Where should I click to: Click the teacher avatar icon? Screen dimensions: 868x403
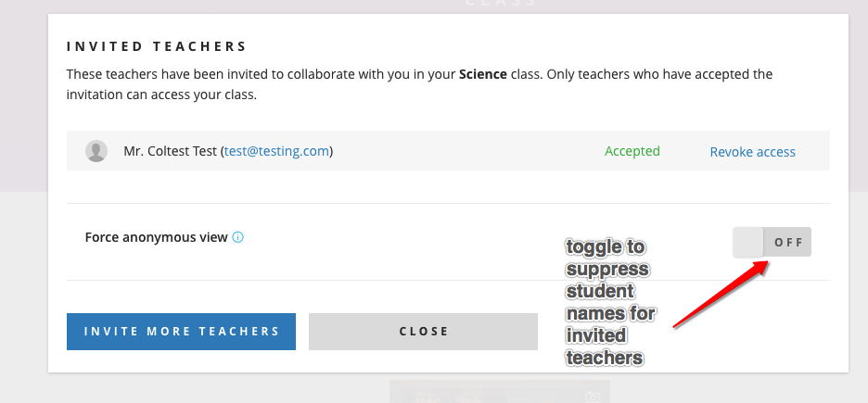pyautogui.click(x=96, y=151)
